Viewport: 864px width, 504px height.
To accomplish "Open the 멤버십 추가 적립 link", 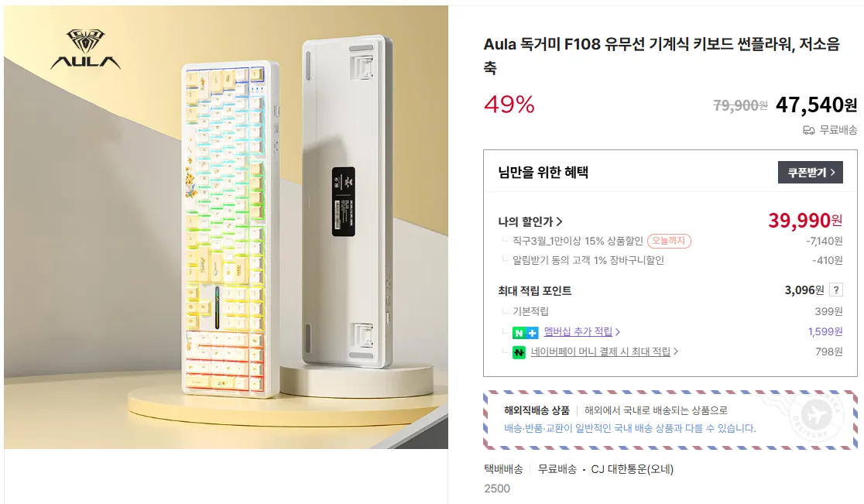I will tap(578, 331).
